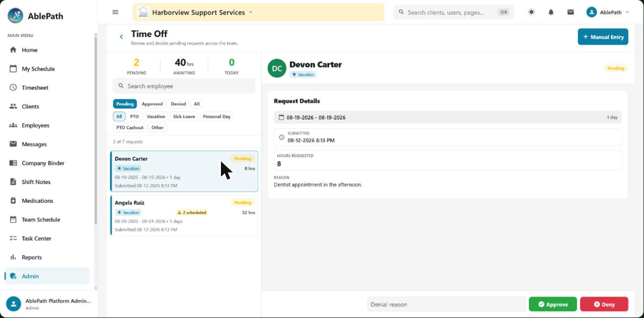644x318 pixels.
Task: Click the Harborview Support Services house logo
Action: pos(143,13)
